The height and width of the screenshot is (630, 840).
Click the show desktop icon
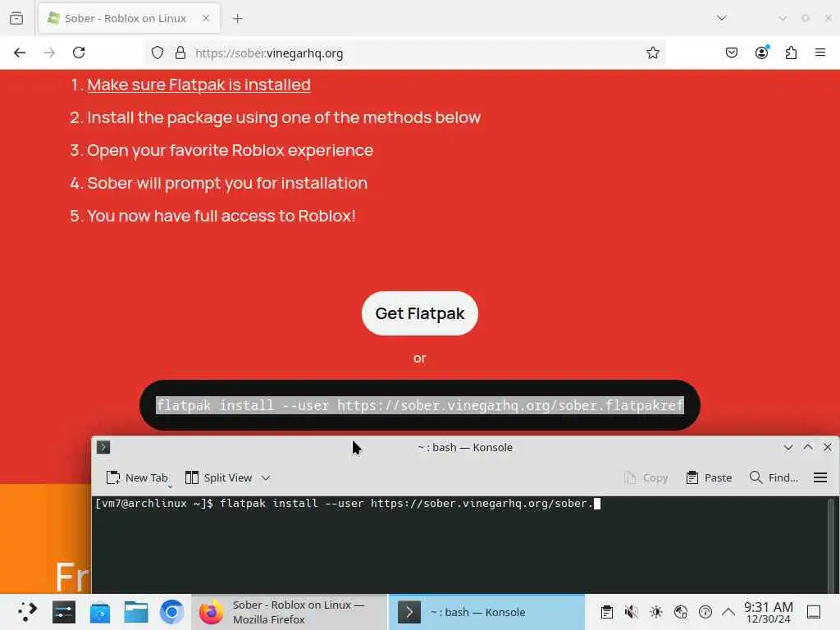pyautogui.click(x=814, y=612)
